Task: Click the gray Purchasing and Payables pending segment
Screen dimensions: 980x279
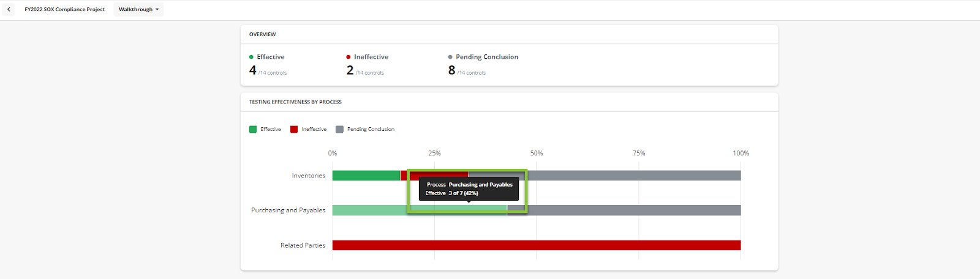Action: coord(624,210)
